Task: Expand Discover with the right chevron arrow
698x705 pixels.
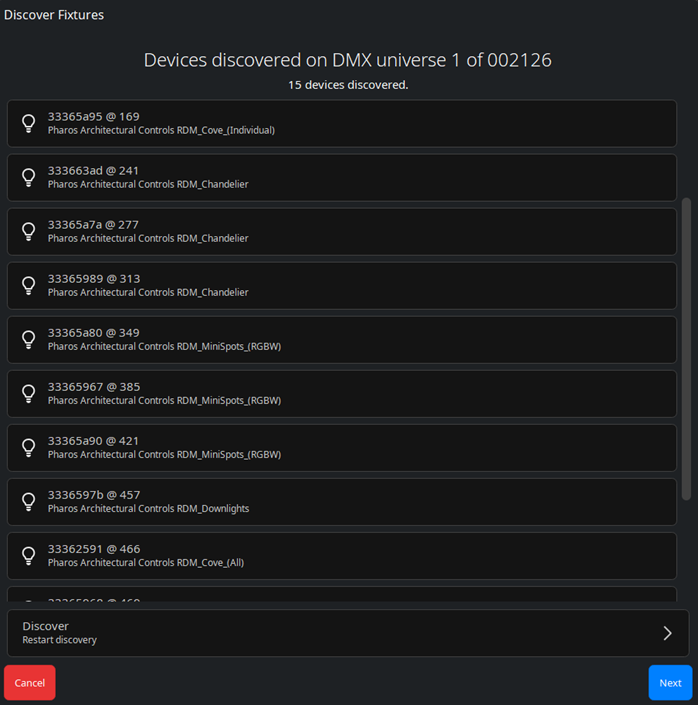Action: (x=667, y=633)
